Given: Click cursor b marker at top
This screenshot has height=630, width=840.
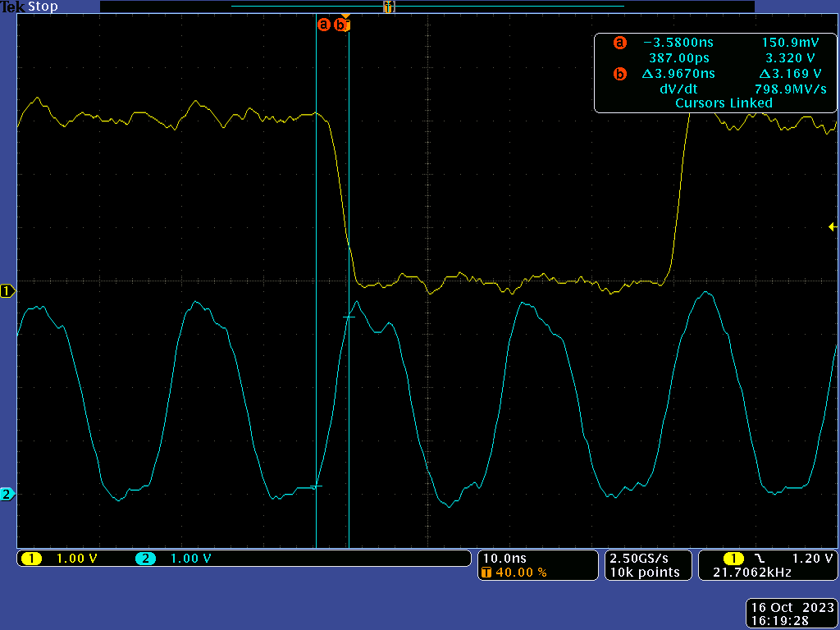Looking at the screenshot, I should (x=340, y=25).
